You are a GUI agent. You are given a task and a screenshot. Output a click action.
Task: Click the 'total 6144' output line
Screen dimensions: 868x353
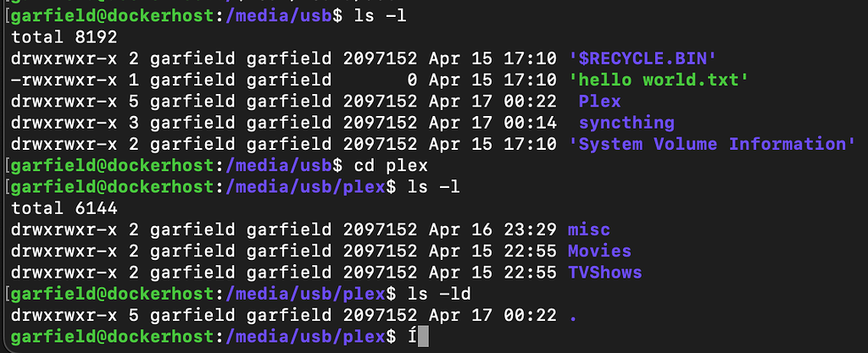64,208
